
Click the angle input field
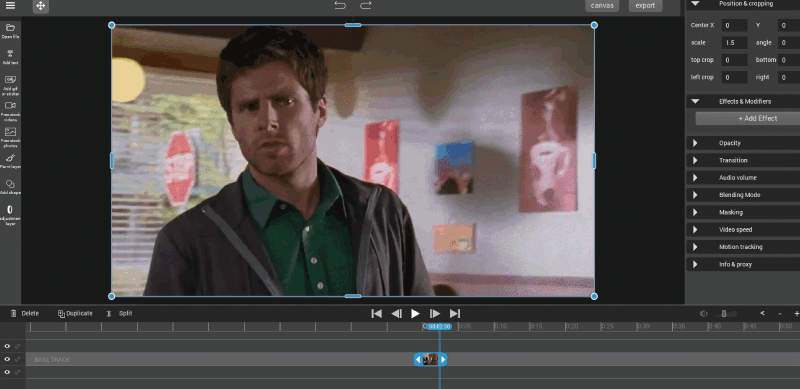pos(789,43)
